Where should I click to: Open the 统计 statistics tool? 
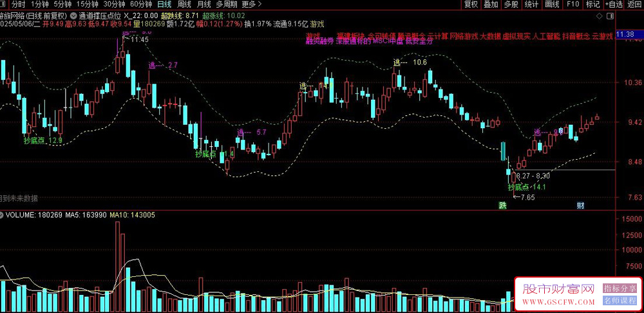(x=531, y=5)
